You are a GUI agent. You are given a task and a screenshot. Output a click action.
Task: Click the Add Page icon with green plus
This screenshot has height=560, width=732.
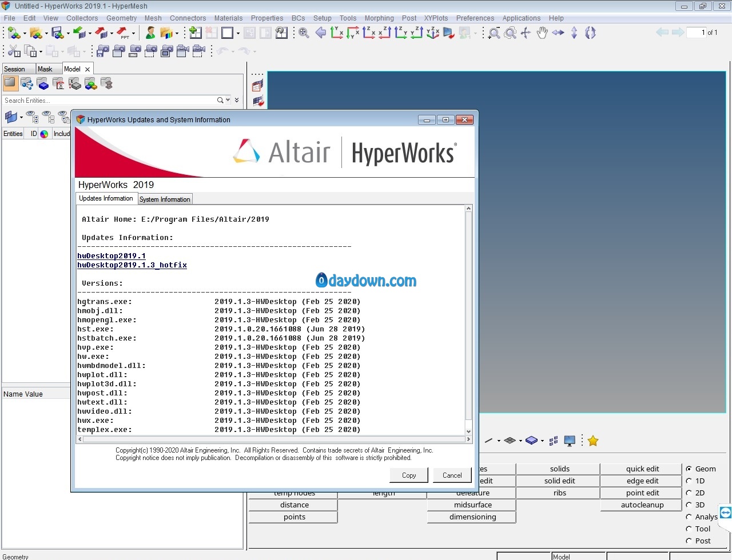(x=195, y=33)
